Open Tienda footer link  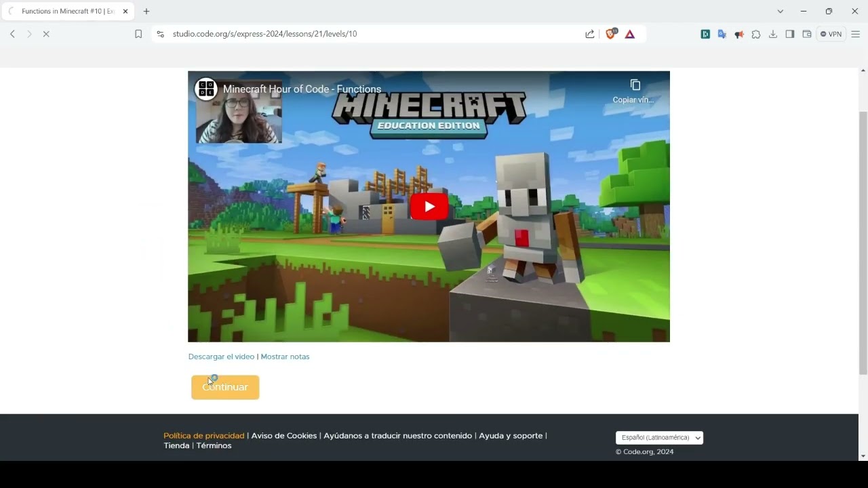[176, 446]
